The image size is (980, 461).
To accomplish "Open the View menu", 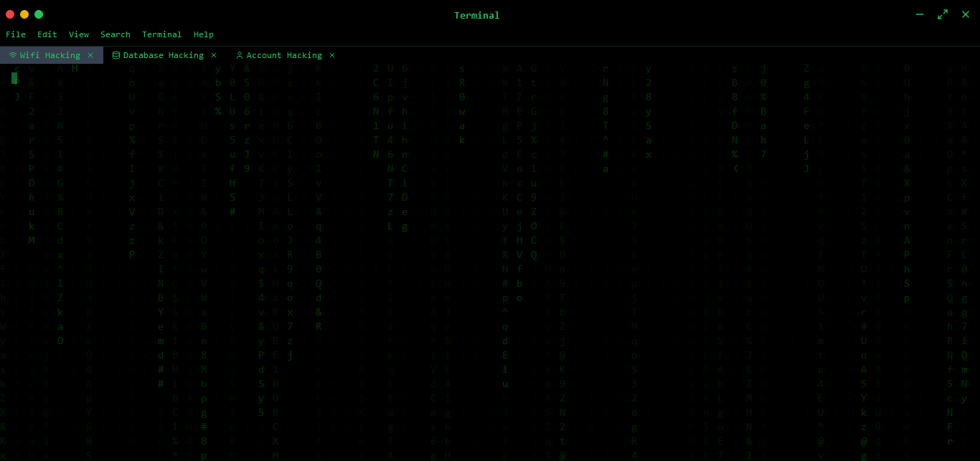I will coord(79,34).
